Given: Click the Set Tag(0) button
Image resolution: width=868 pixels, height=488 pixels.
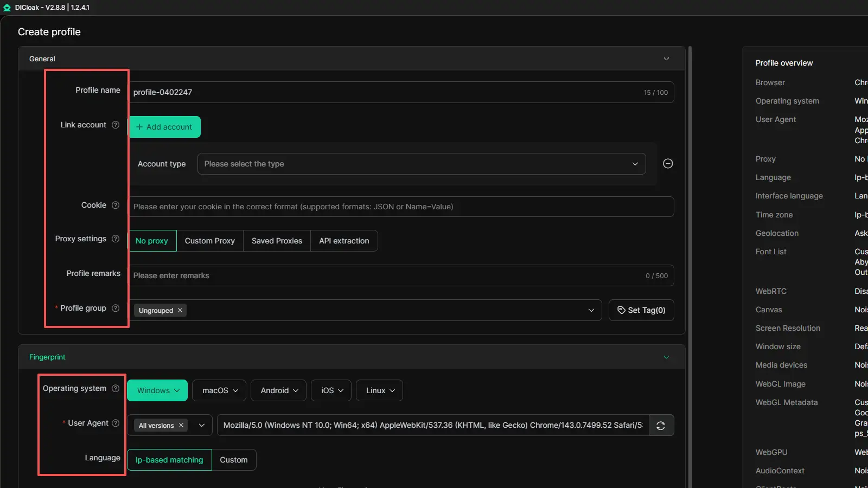Looking at the screenshot, I should [x=641, y=310].
